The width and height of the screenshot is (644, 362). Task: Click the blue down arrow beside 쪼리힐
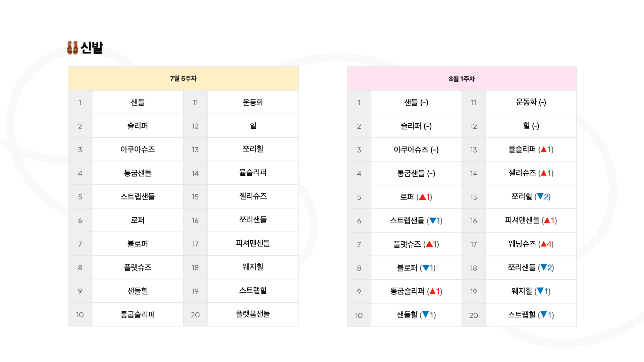(x=540, y=196)
